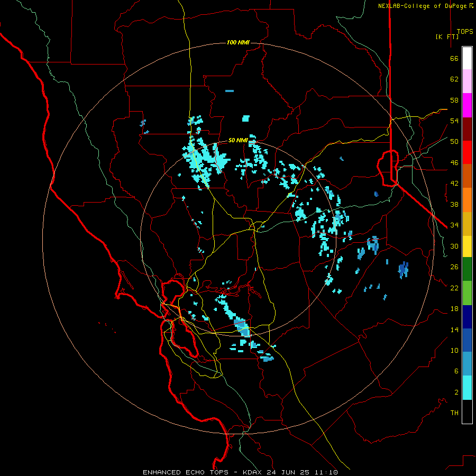Click the TH legend label
This screenshot has width=476, height=476.
(454, 413)
